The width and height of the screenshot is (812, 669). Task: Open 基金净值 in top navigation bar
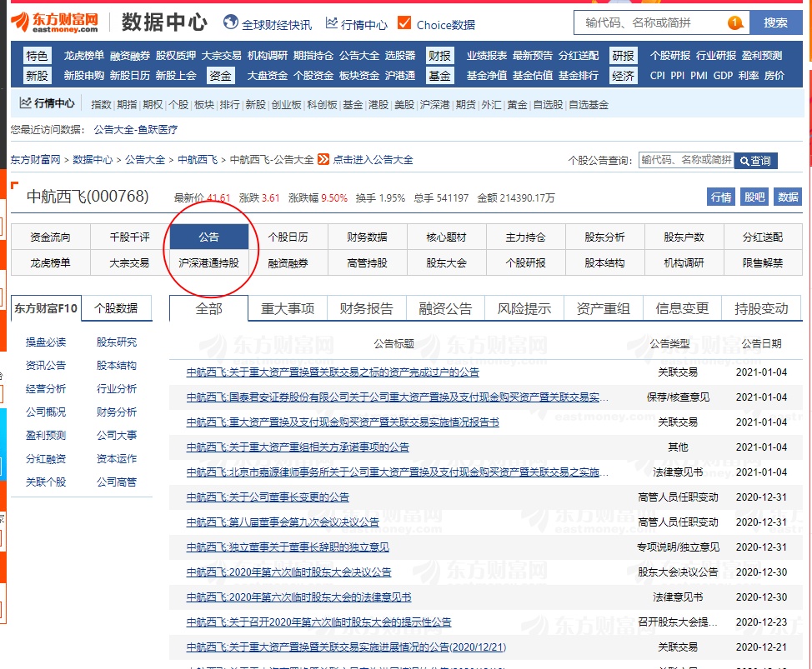click(x=487, y=76)
